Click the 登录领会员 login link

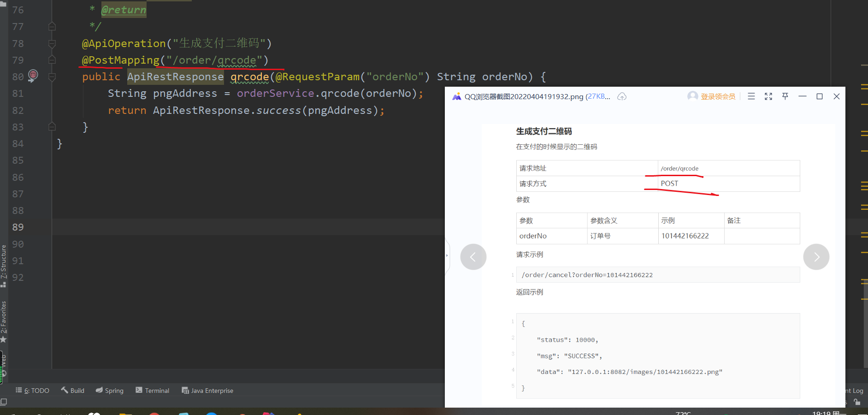tap(718, 96)
